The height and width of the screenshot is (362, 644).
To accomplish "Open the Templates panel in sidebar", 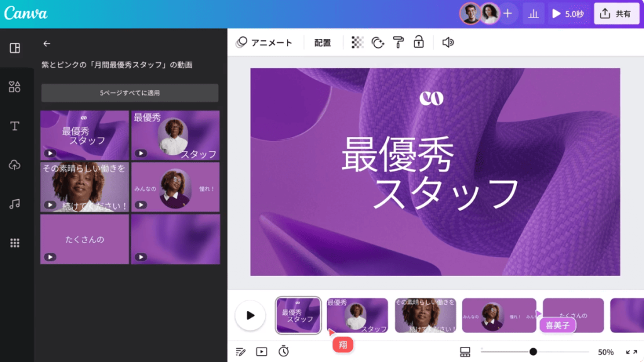I will pyautogui.click(x=15, y=48).
